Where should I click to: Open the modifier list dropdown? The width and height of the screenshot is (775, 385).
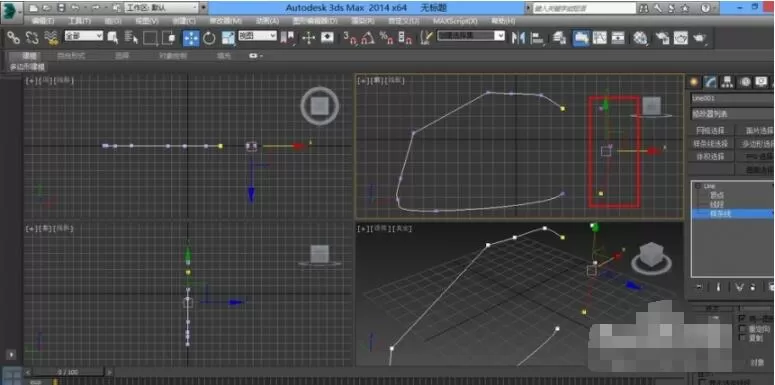pos(732,114)
